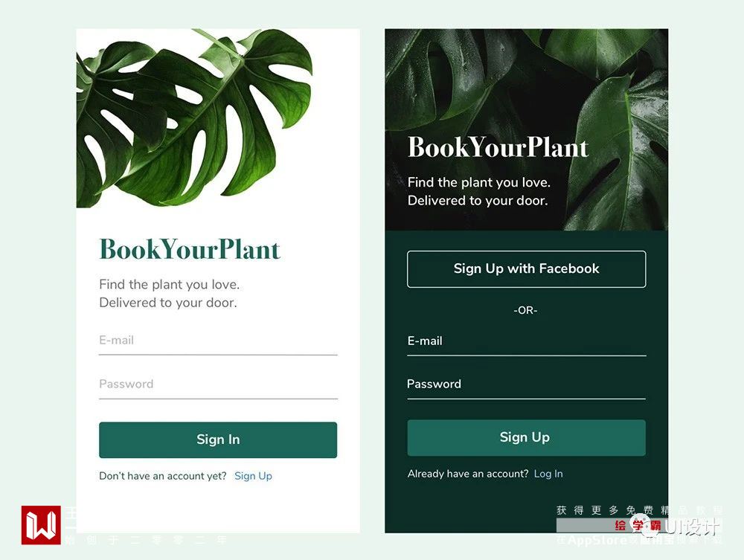744x560 pixels.
Task: Click the green BookYourPlant heading
Action: [190, 249]
